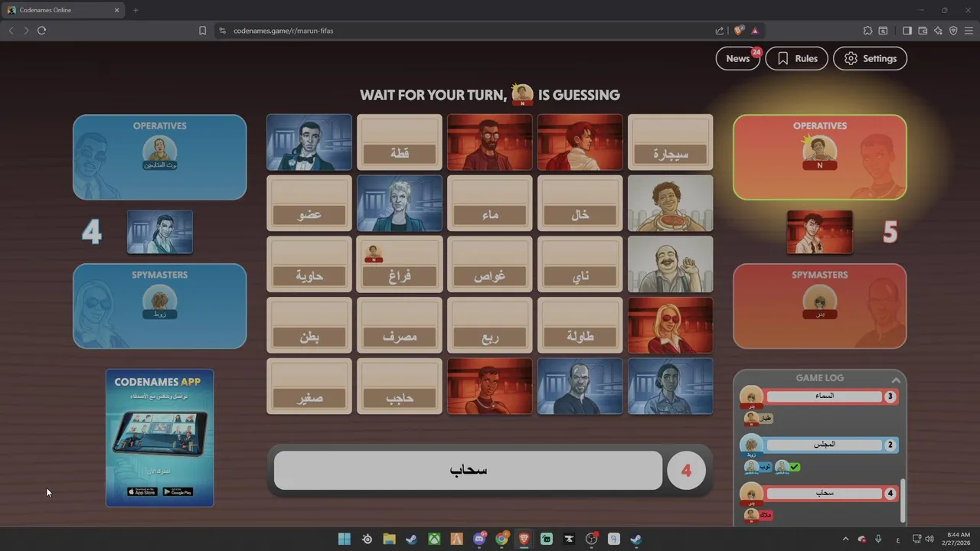This screenshot has width=980, height=551.
Task: Select the word card سيجارة
Action: point(671,142)
